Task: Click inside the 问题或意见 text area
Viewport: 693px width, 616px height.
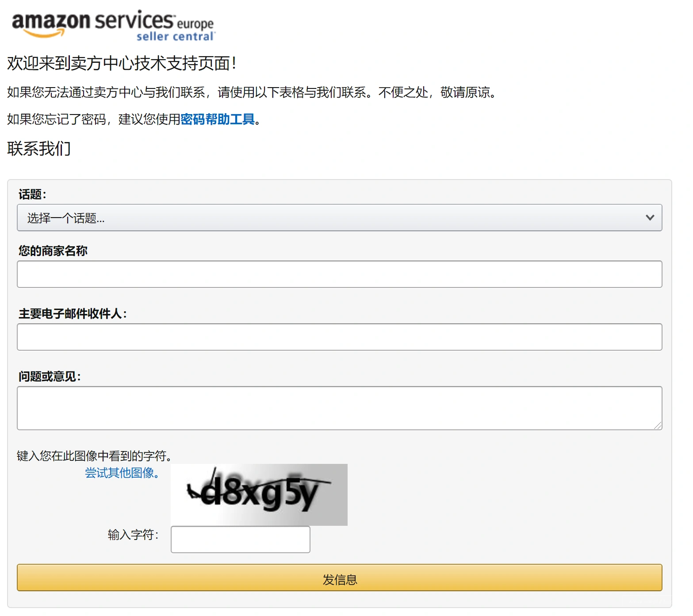Action: pyautogui.click(x=339, y=408)
